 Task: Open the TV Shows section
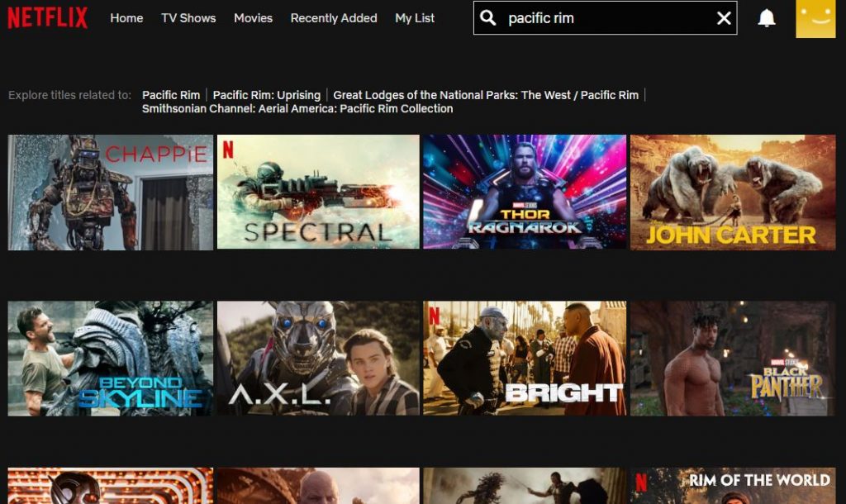pos(188,18)
